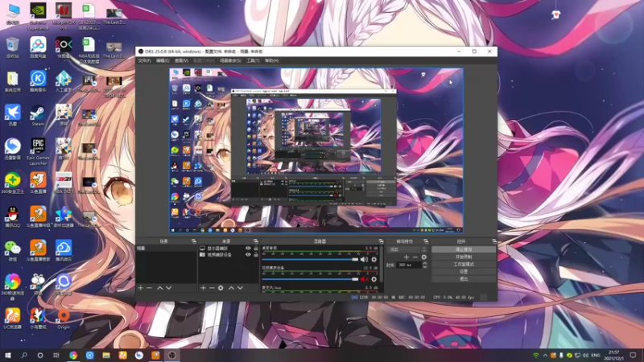
Task: Open the Scene Collection (场景集合) menu
Action: [x=230, y=61]
